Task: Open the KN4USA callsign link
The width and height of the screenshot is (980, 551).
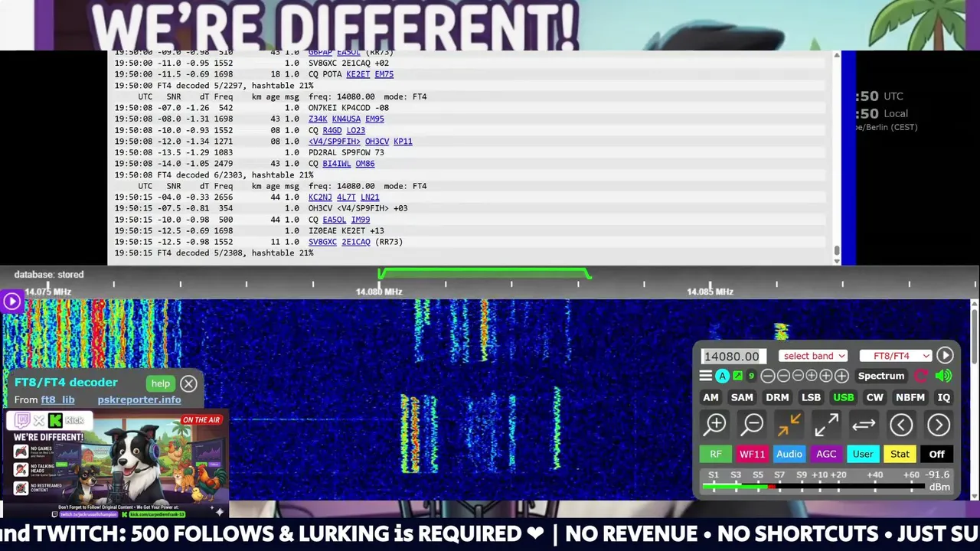Action: (x=346, y=119)
